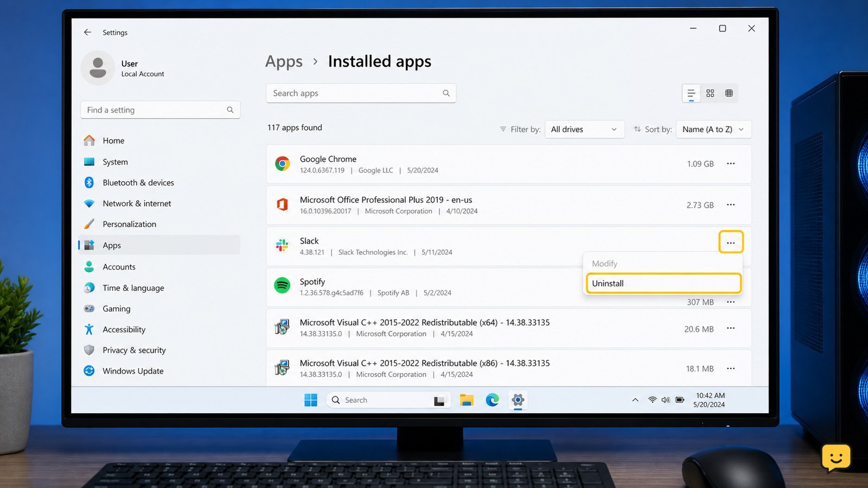868x488 pixels.
Task: Click the 2.73 GB size value
Action: coord(700,205)
